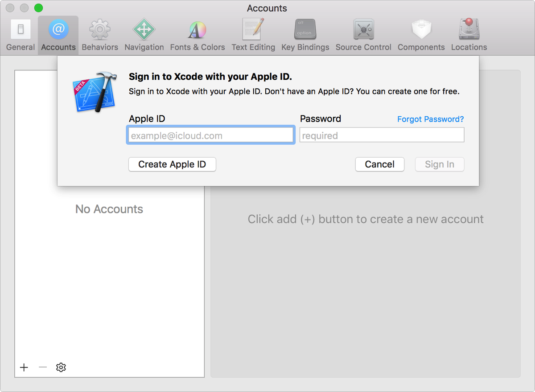Click the Sign In button
The width and height of the screenshot is (535, 392).
[440, 164]
